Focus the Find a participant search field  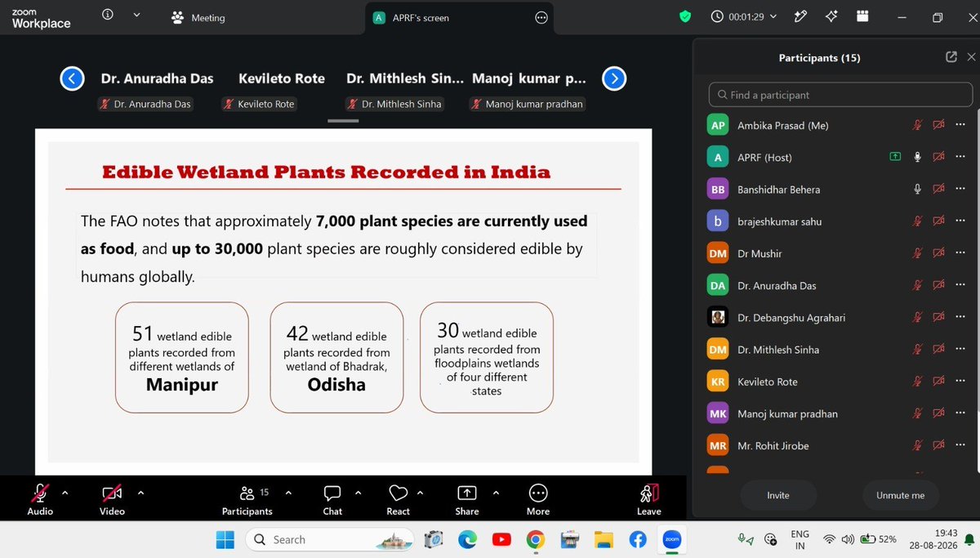point(840,95)
